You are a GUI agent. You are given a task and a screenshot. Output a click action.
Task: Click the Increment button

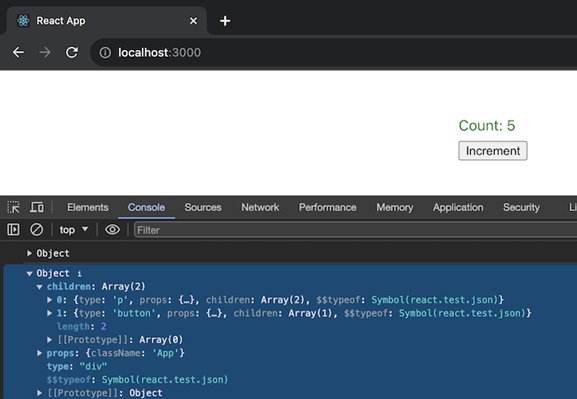[x=493, y=151]
